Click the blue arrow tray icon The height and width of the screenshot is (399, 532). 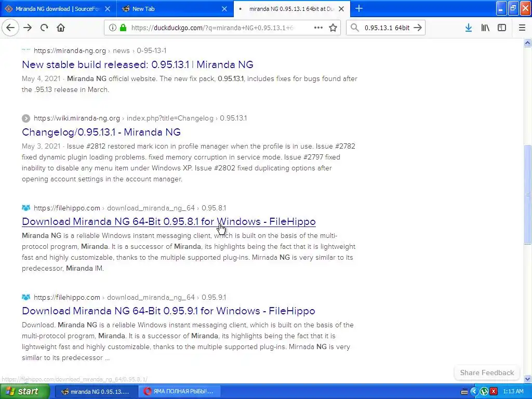pos(474,392)
